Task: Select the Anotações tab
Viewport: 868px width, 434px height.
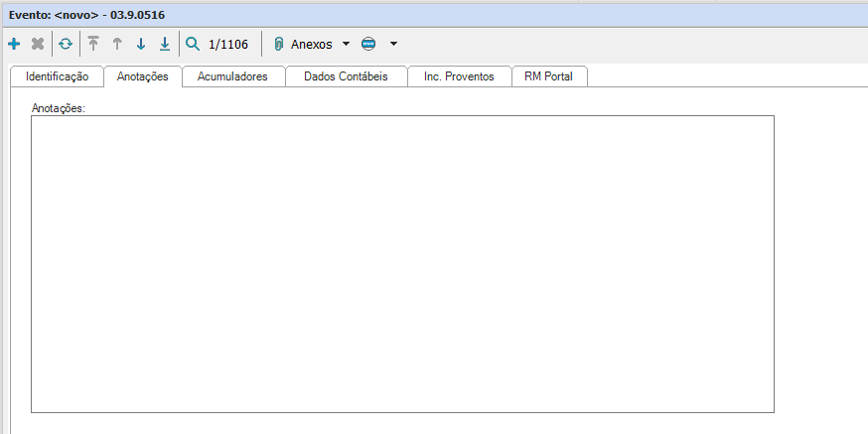Action: tap(142, 76)
